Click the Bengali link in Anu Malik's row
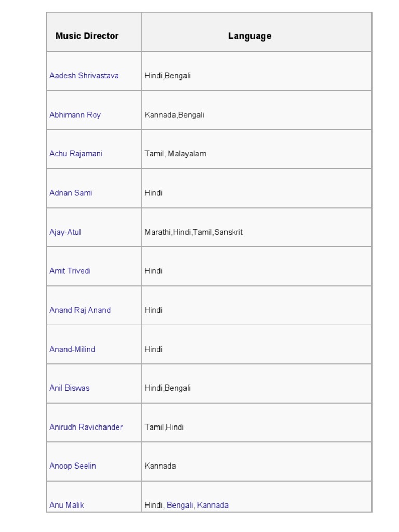This screenshot has width=399, height=532. (180, 505)
